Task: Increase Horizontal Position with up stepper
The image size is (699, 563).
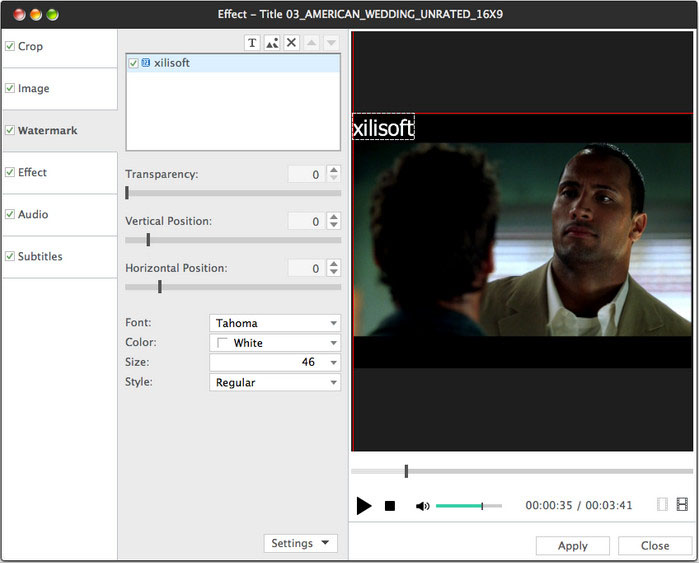Action: pyautogui.click(x=334, y=263)
